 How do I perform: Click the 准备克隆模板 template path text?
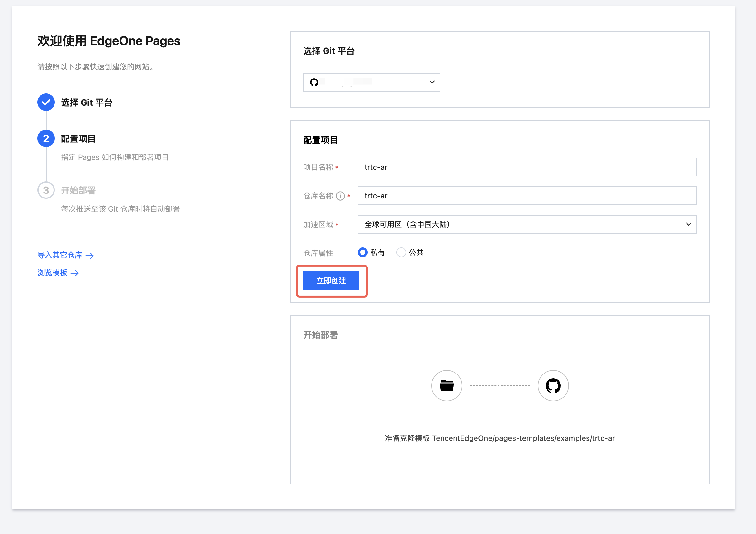500,438
